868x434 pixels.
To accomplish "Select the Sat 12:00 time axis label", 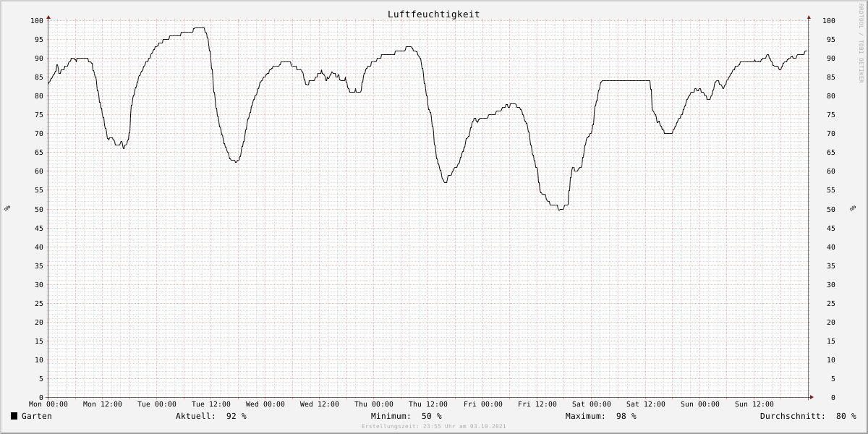I will coord(646,404).
